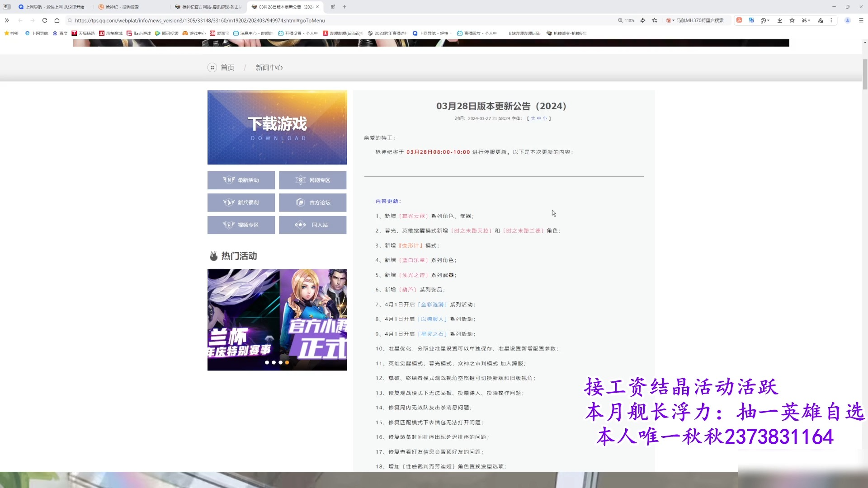Open the 星灵之石 activity link

(432, 334)
